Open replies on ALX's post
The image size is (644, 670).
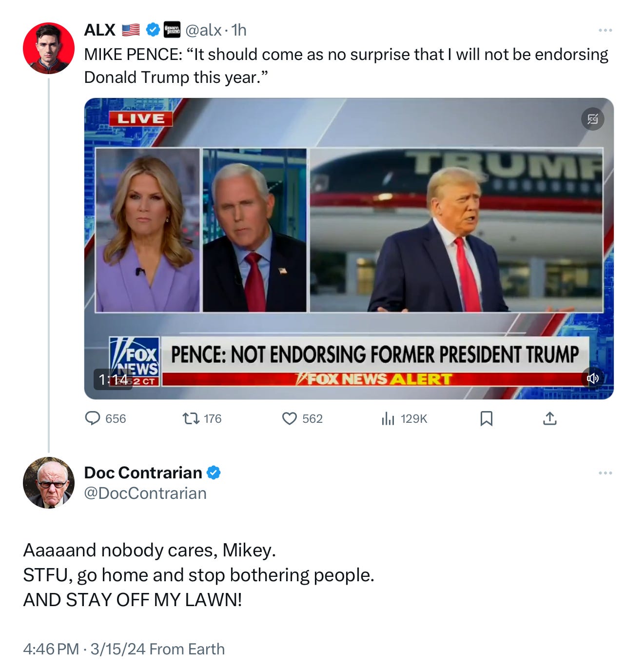(x=105, y=418)
